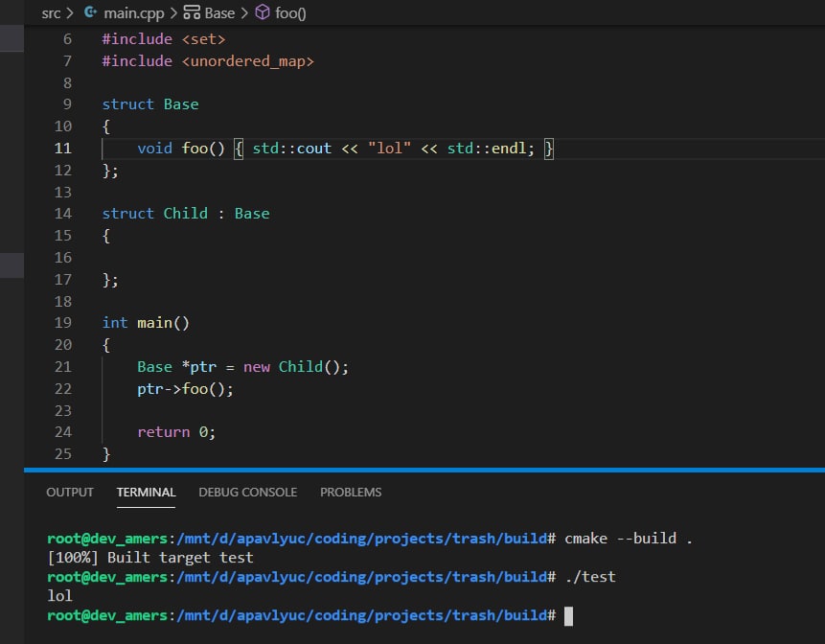825x644 pixels.
Task: Click 'lol' output line in terminal
Action: click(59, 596)
